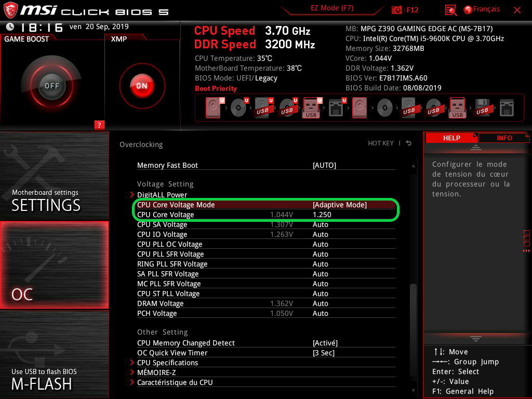This screenshot has width=532, height=399.
Task: Toggle the GAME BOOST OFF knob
Action: (51, 86)
